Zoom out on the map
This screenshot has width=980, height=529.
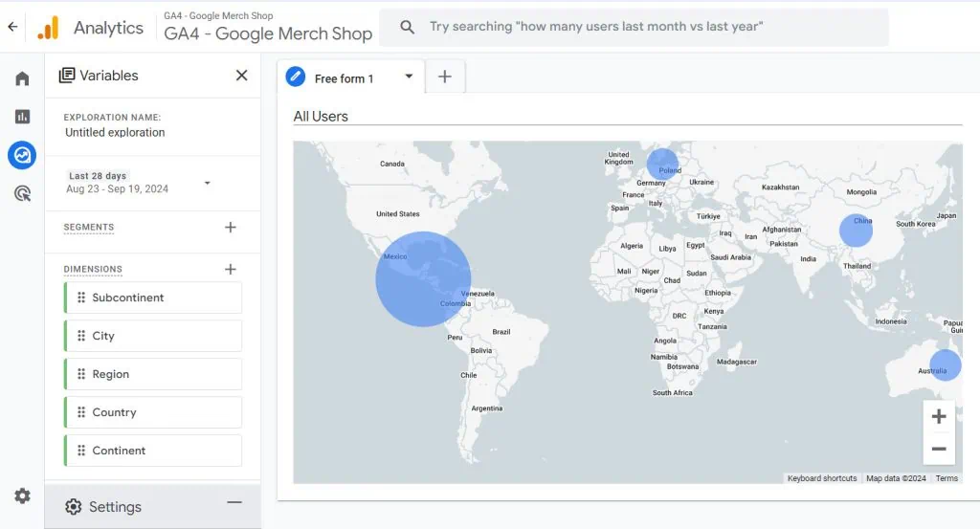pyautogui.click(x=939, y=449)
